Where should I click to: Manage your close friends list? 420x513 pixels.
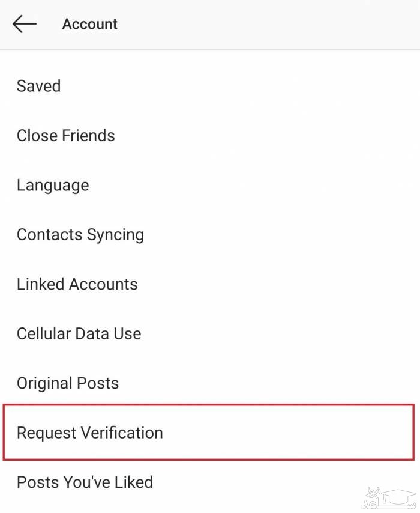pyautogui.click(x=66, y=136)
